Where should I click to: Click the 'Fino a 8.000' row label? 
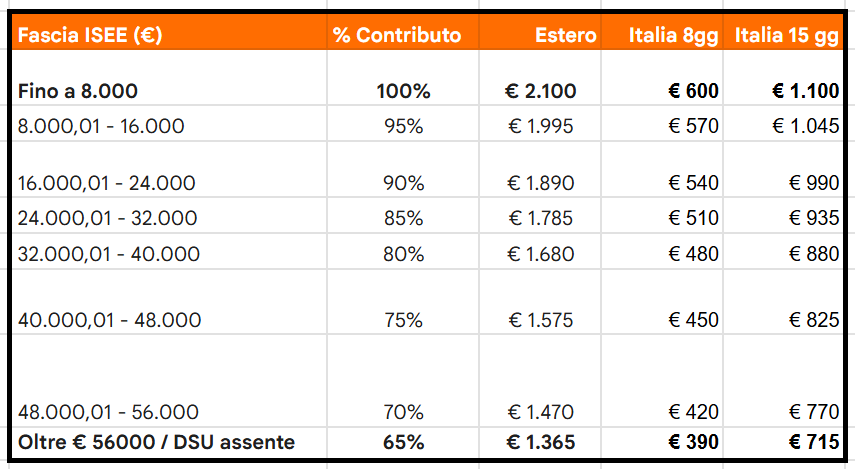[78, 91]
